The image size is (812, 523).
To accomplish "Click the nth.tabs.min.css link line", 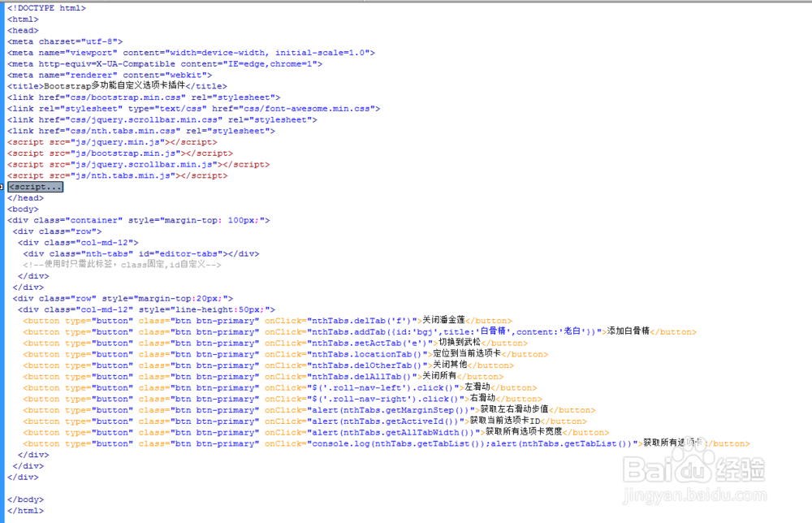I will tap(141, 131).
